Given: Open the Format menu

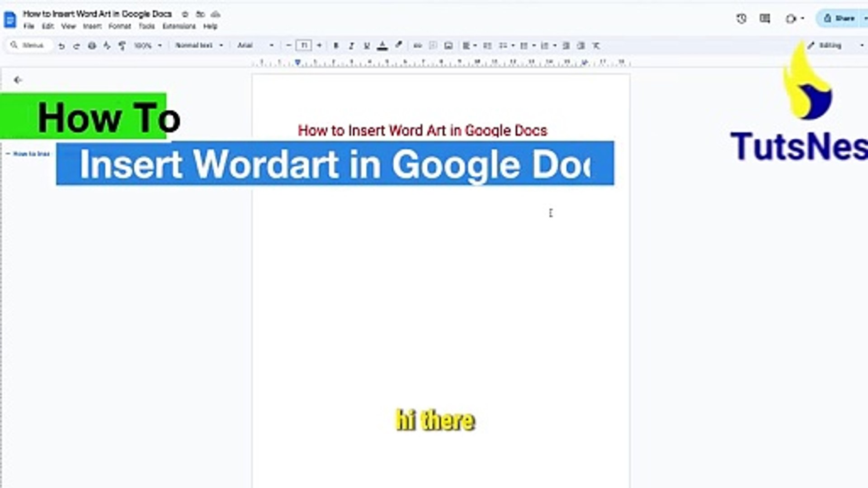Looking at the screenshot, I should 119,26.
